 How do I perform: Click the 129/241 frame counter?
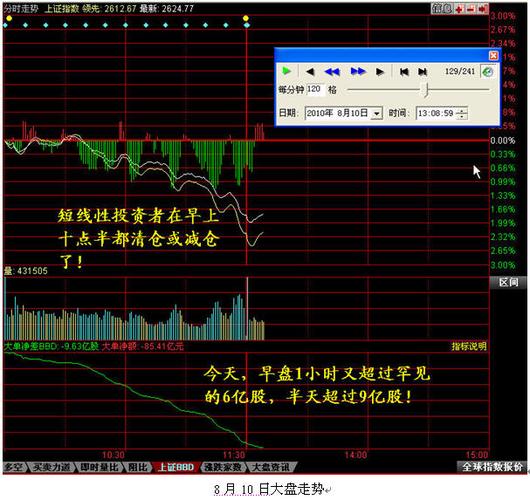(460, 71)
